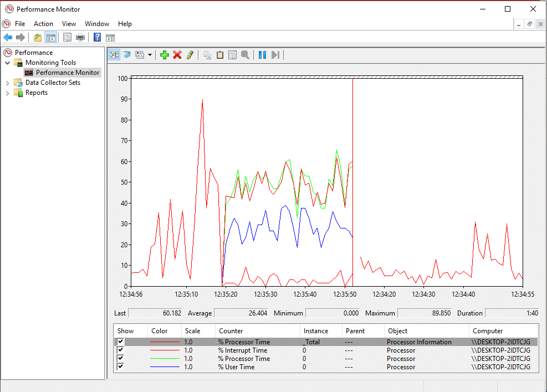Uncheck the % User Time show checkbox
The width and height of the screenshot is (547, 392).
[x=120, y=367]
